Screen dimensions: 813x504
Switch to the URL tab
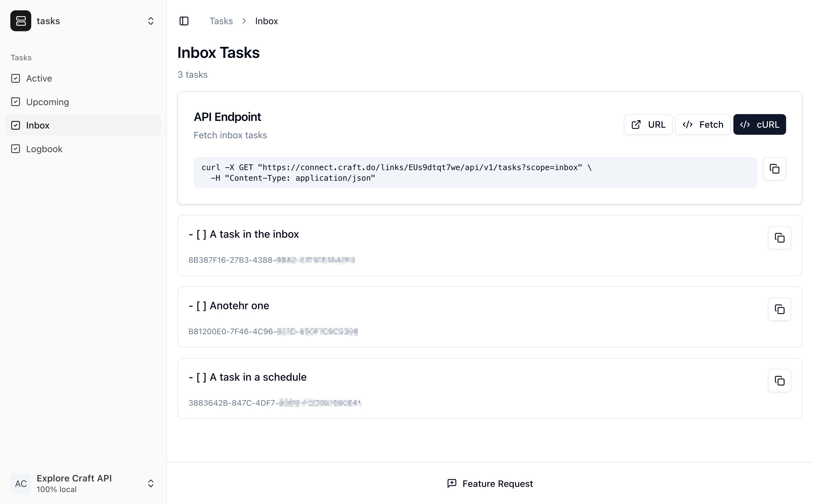point(647,124)
